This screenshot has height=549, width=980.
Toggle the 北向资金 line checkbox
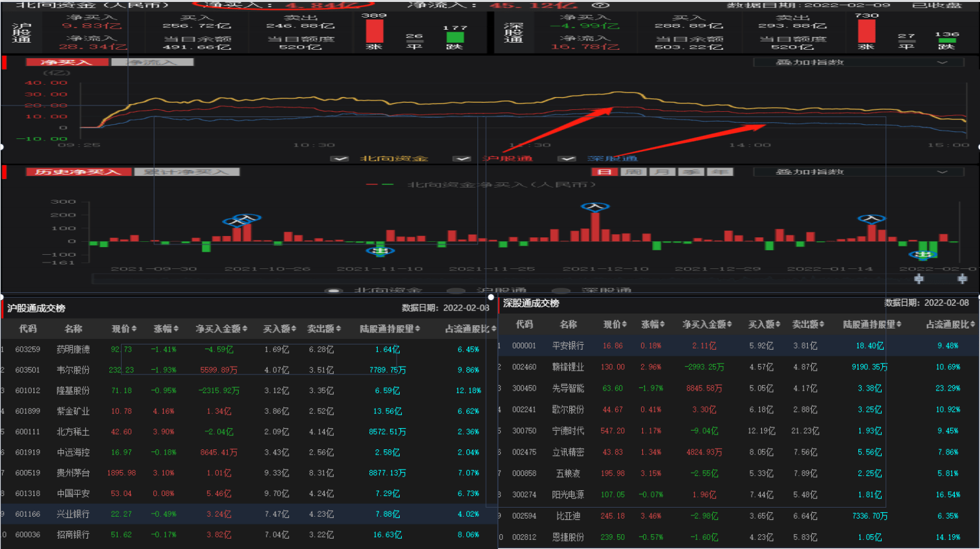click(x=340, y=158)
